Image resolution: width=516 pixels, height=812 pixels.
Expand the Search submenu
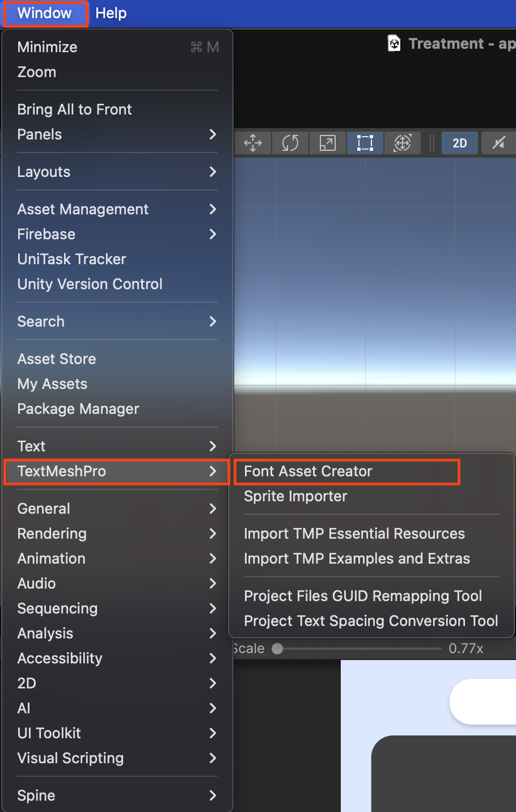tap(117, 322)
